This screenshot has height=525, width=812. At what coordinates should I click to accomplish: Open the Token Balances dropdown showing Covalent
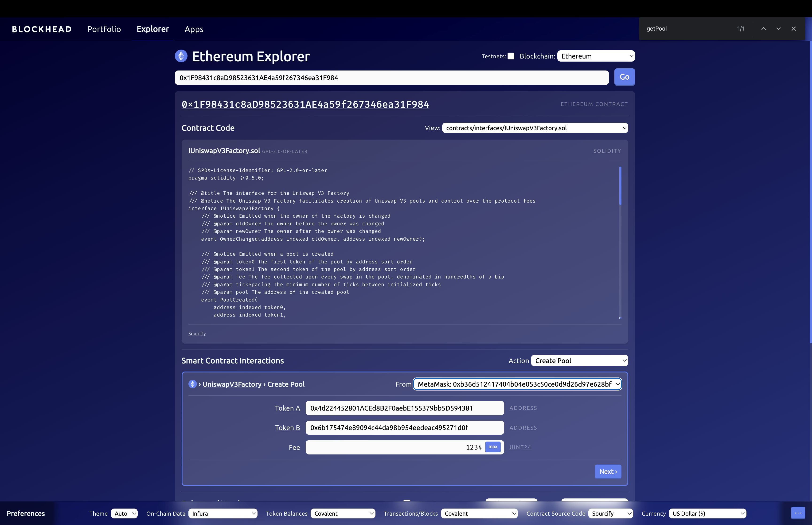[343, 513]
